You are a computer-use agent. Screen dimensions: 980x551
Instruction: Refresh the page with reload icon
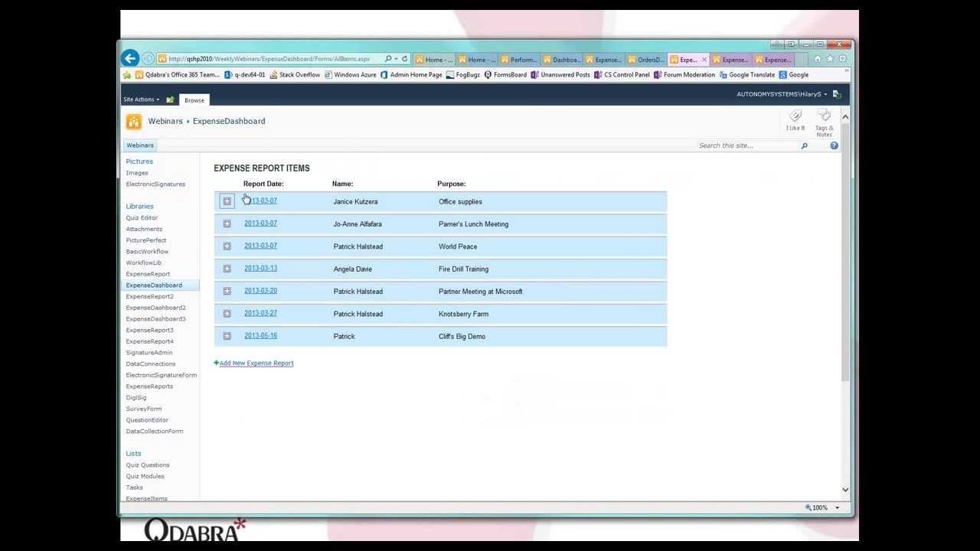(405, 59)
